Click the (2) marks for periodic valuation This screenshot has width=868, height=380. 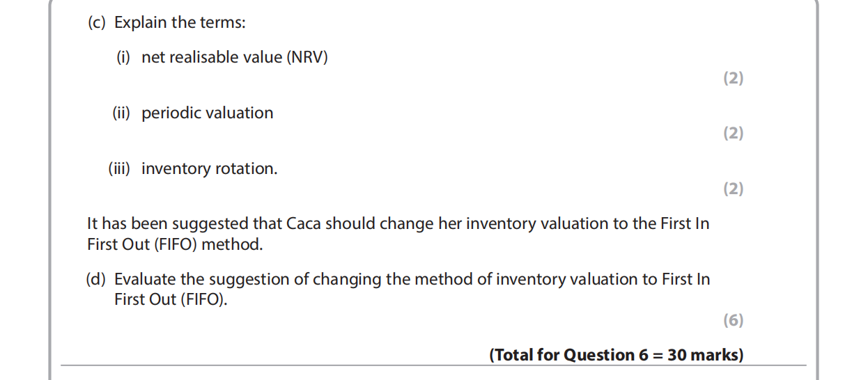point(733,133)
